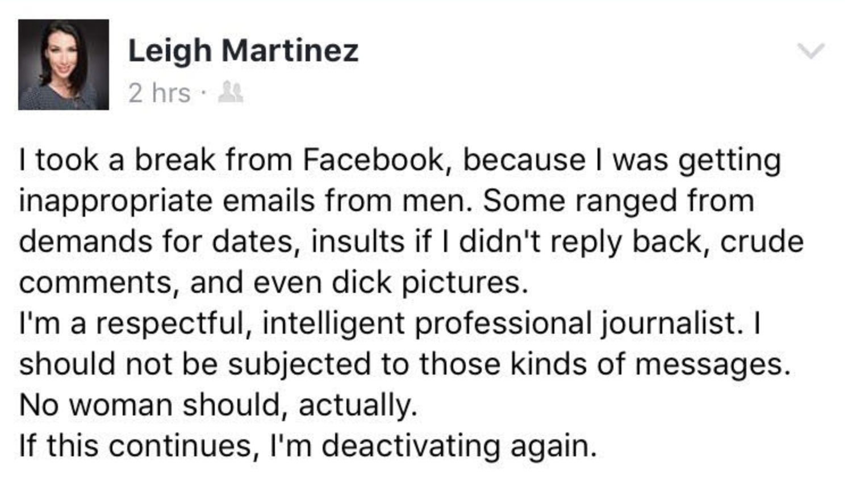The width and height of the screenshot is (852, 504).
Task: Open Leigh Martinez's profile picture
Action: (x=64, y=65)
